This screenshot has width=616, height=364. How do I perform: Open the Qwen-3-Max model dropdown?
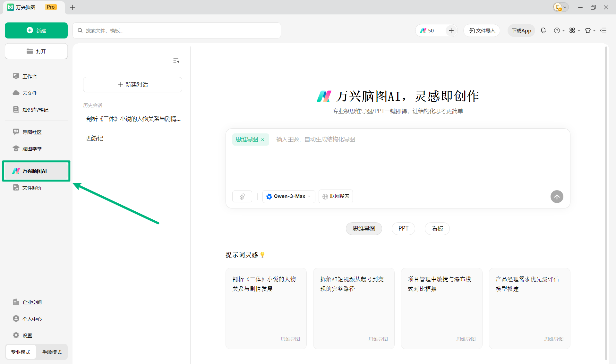click(x=289, y=196)
